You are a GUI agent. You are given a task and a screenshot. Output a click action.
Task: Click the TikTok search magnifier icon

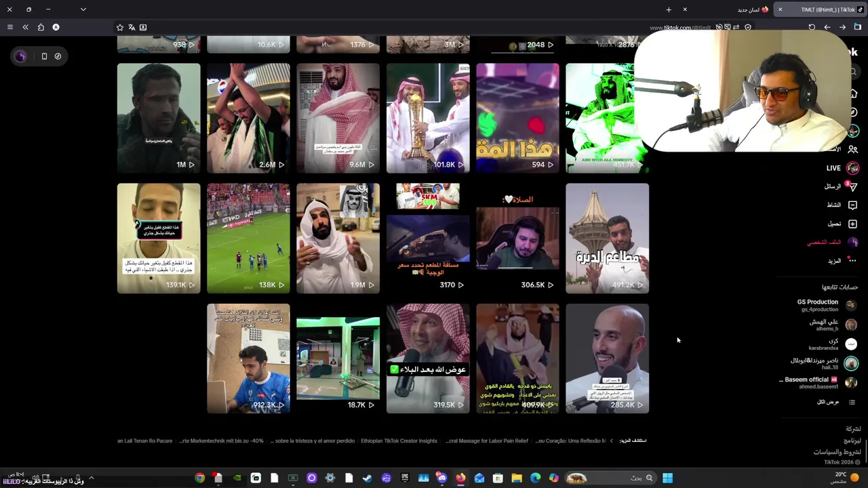coord(854,72)
